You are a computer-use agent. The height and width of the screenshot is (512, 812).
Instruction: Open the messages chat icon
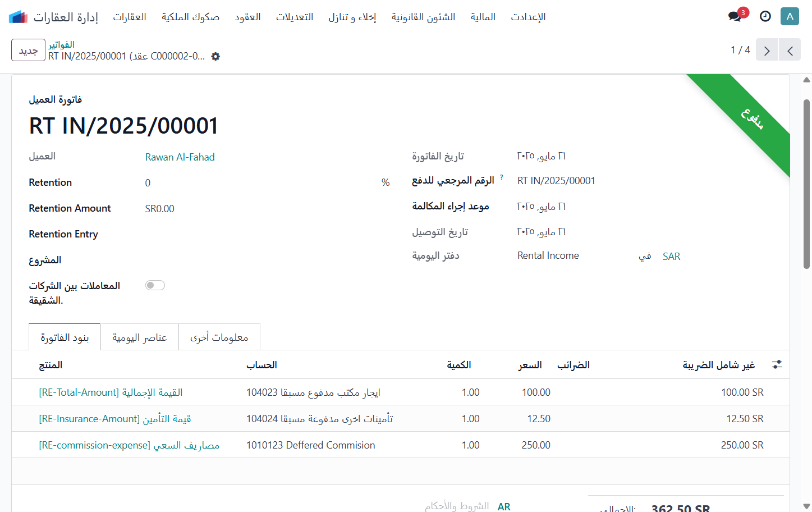coord(735,16)
